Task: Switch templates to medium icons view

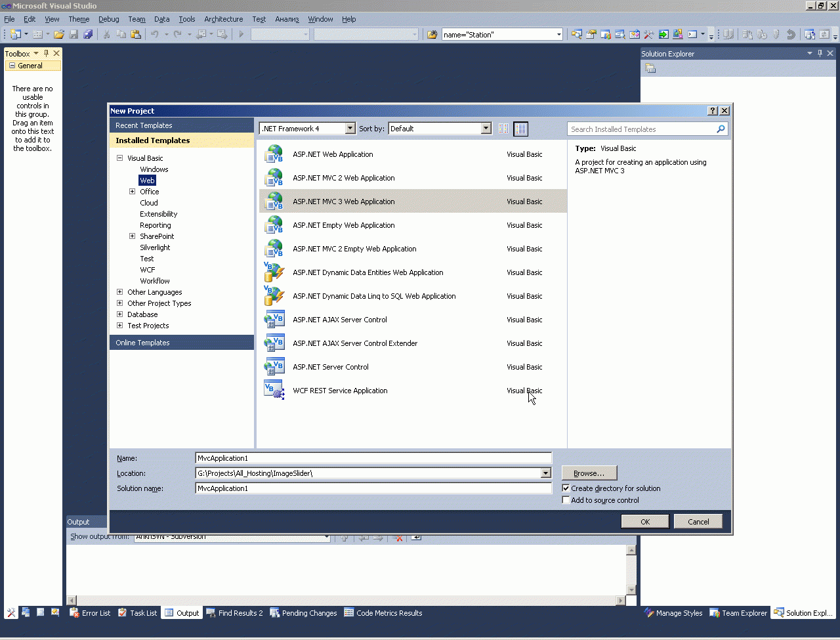Action: [x=520, y=129]
